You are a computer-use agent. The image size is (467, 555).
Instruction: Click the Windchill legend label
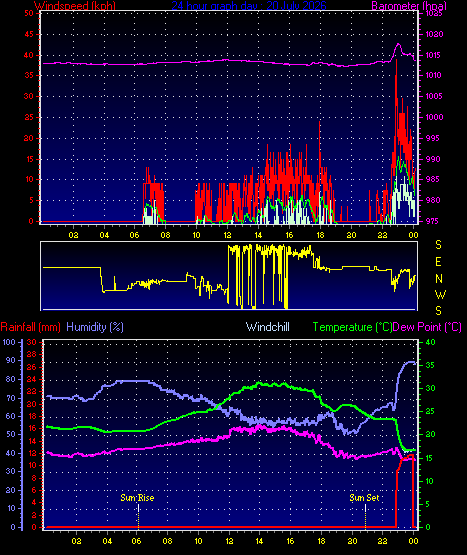pos(268,327)
